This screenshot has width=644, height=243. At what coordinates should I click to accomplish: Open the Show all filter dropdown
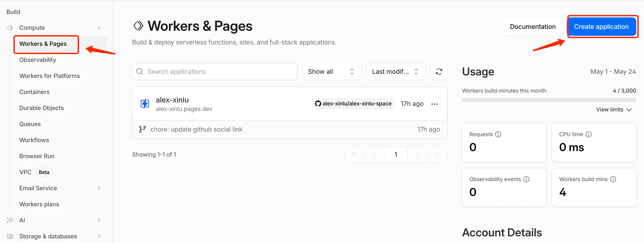pos(331,72)
